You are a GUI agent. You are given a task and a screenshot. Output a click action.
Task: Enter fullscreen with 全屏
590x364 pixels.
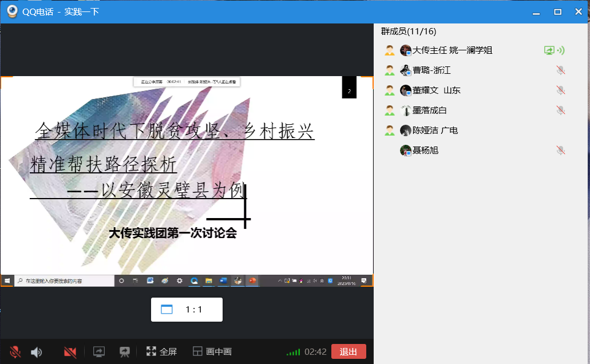[161, 352]
